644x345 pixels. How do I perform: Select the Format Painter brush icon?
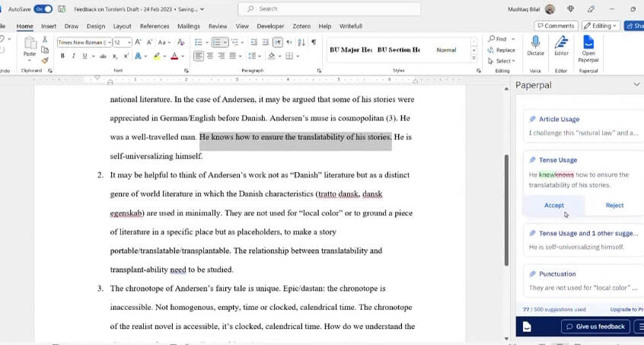(x=45, y=60)
